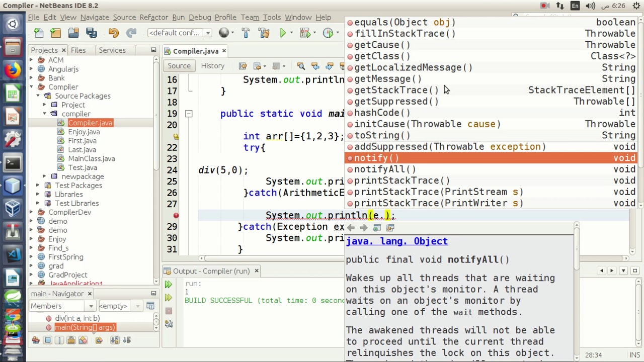Viewport: 644px width, 362px height.
Task: Click the Redo arrow icon
Action: (x=131, y=33)
